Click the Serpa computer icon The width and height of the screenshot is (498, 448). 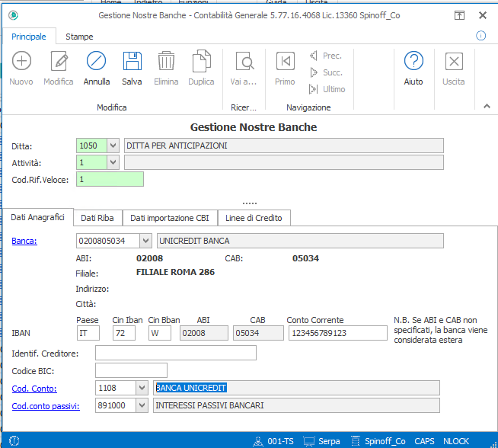pyautogui.click(x=308, y=441)
